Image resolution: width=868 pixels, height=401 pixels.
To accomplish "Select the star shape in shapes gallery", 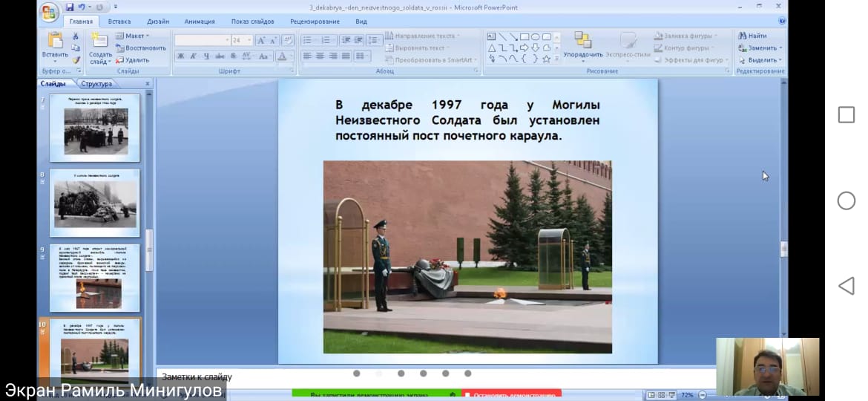I will click(x=546, y=59).
